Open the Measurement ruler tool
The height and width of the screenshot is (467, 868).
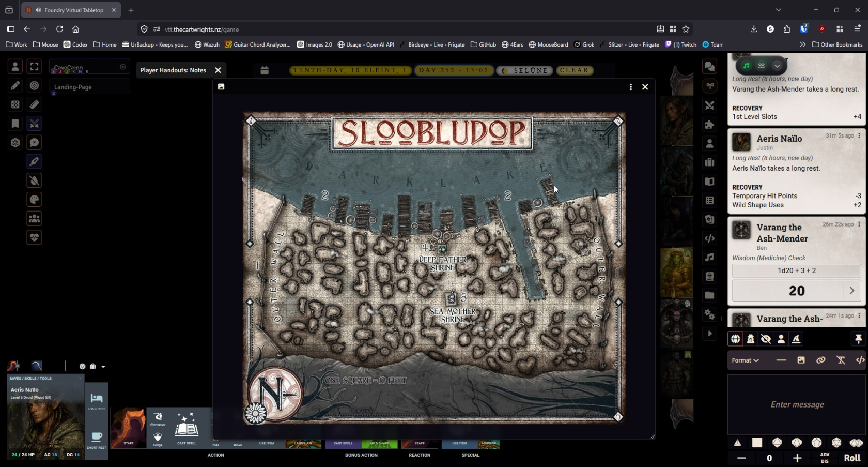[x=34, y=104]
